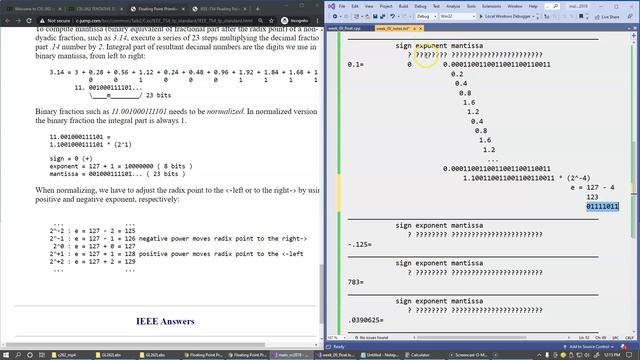Bookmark this page with the star icon
Screen dimensions: 640x360
[x=271, y=20]
